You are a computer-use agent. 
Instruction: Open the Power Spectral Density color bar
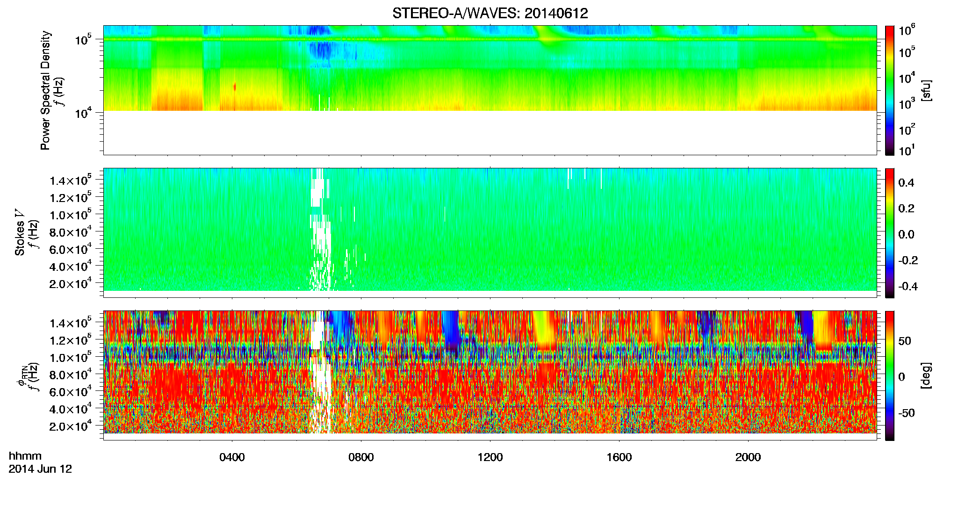click(x=890, y=90)
